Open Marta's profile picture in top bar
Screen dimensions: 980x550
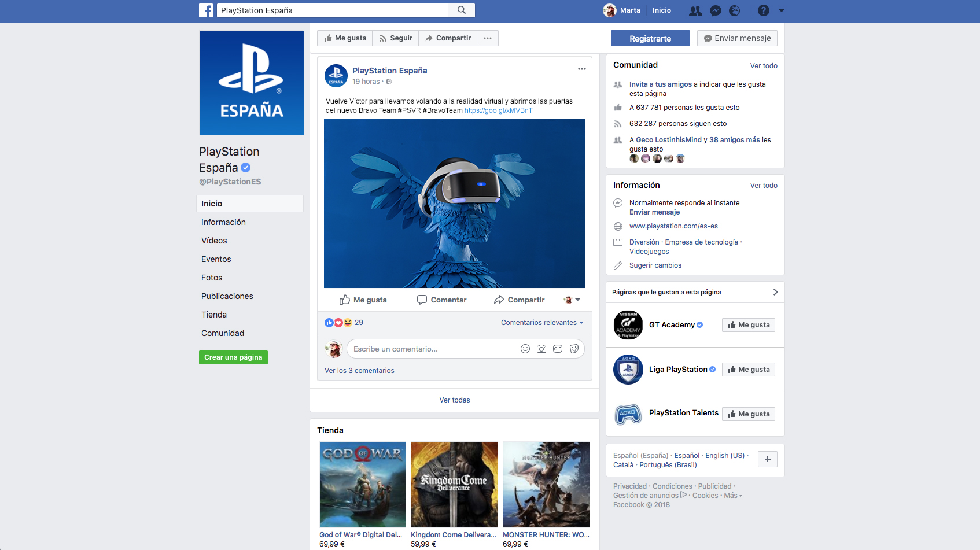tap(610, 10)
